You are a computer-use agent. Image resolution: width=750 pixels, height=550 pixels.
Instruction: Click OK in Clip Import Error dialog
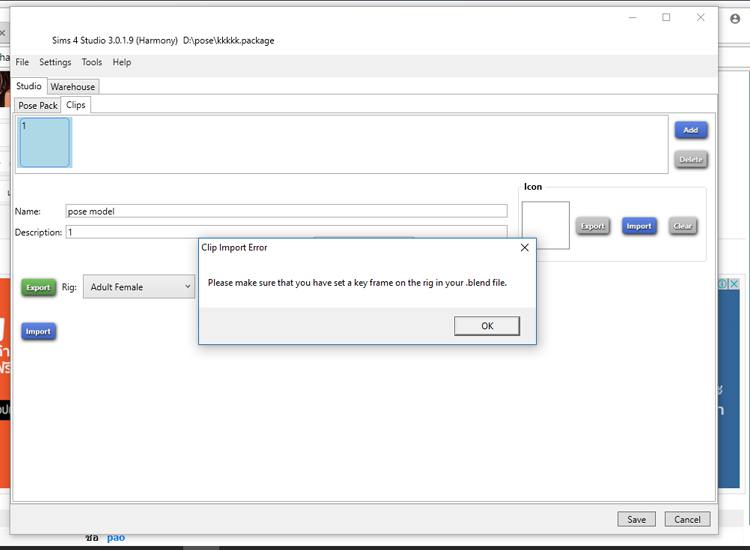pyautogui.click(x=486, y=326)
